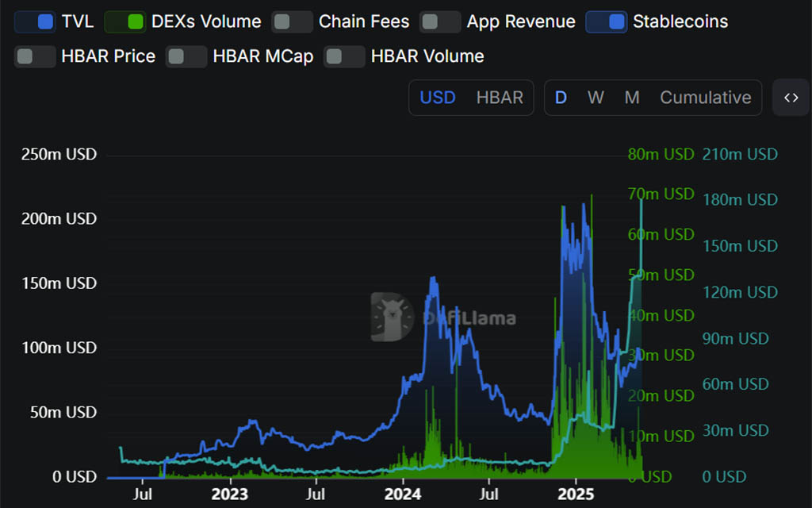This screenshot has width=812, height=508.
Task: Click the 2025 x-axis label
Action: point(576,494)
